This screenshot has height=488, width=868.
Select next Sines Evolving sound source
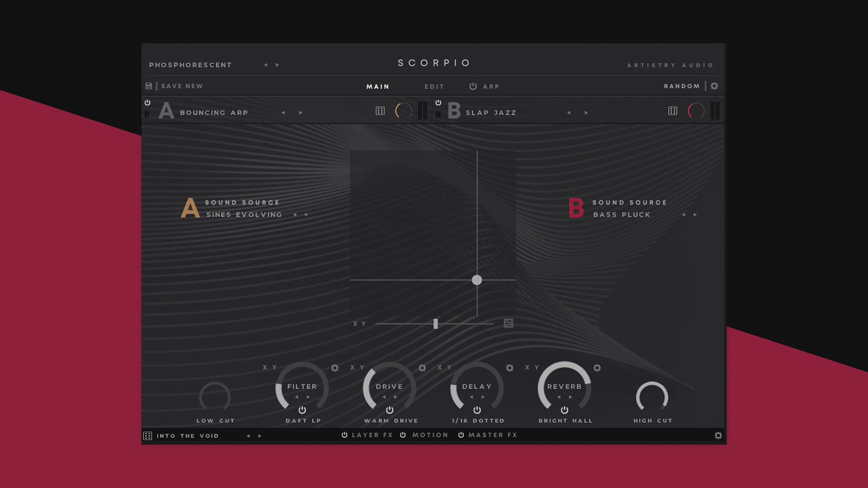(307, 215)
